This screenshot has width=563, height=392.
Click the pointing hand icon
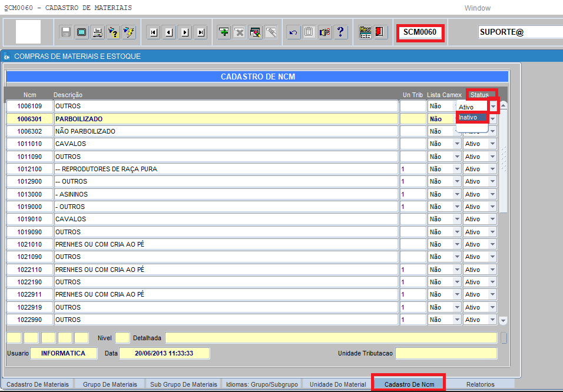[324, 32]
